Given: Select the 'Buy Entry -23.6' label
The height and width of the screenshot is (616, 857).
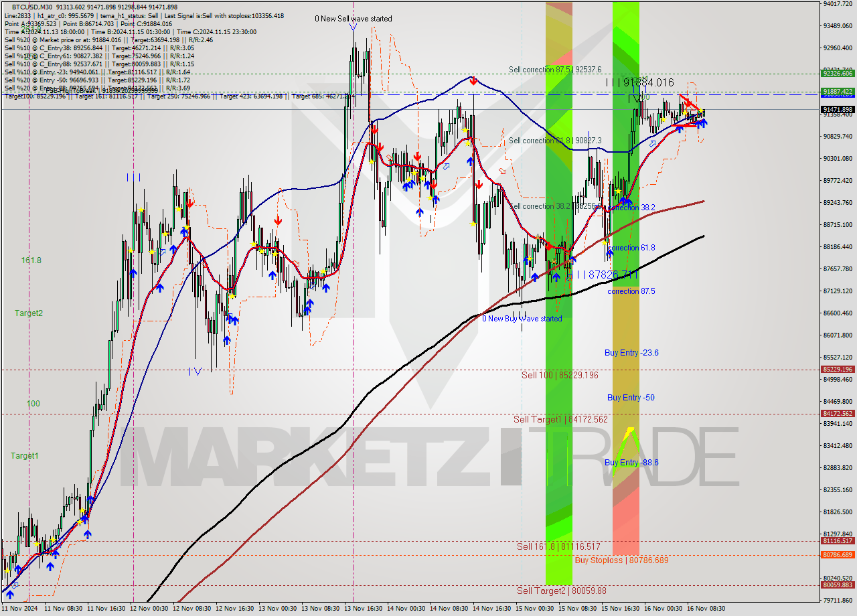Looking at the screenshot, I should [631, 352].
